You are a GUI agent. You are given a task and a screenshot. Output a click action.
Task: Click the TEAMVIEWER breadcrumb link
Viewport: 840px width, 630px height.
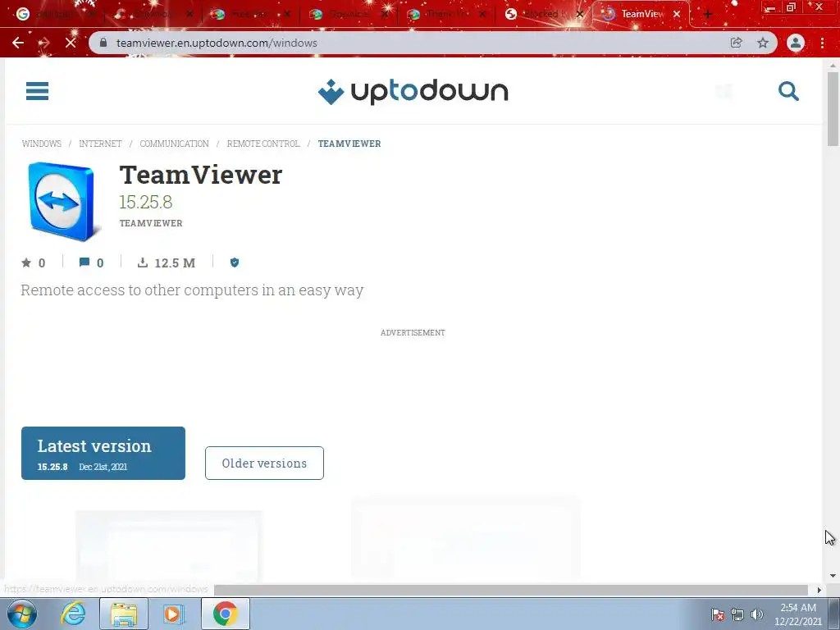[349, 144]
